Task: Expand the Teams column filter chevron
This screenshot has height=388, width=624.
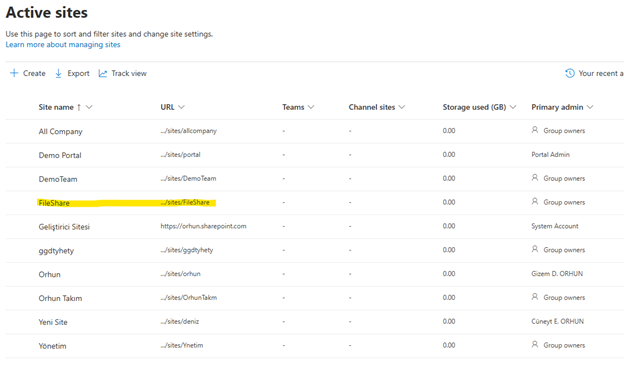Action: tap(311, 107)
